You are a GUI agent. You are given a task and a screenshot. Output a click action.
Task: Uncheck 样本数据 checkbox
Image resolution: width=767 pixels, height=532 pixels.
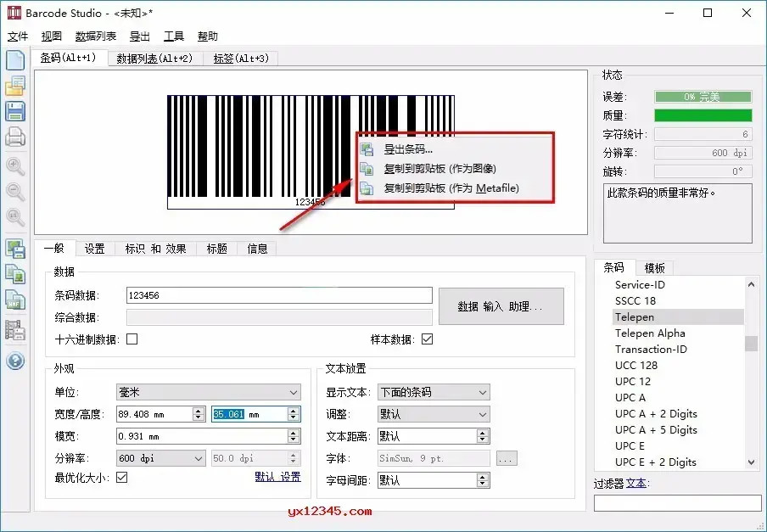pyautogui.click(x=427, y=339)
